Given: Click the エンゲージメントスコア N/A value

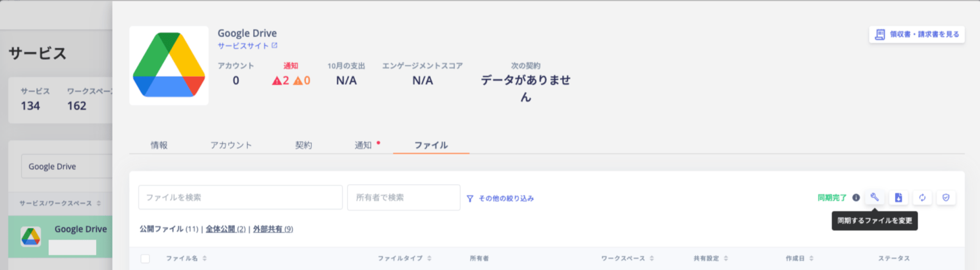Looking at the screenshot, I should 423,80.
